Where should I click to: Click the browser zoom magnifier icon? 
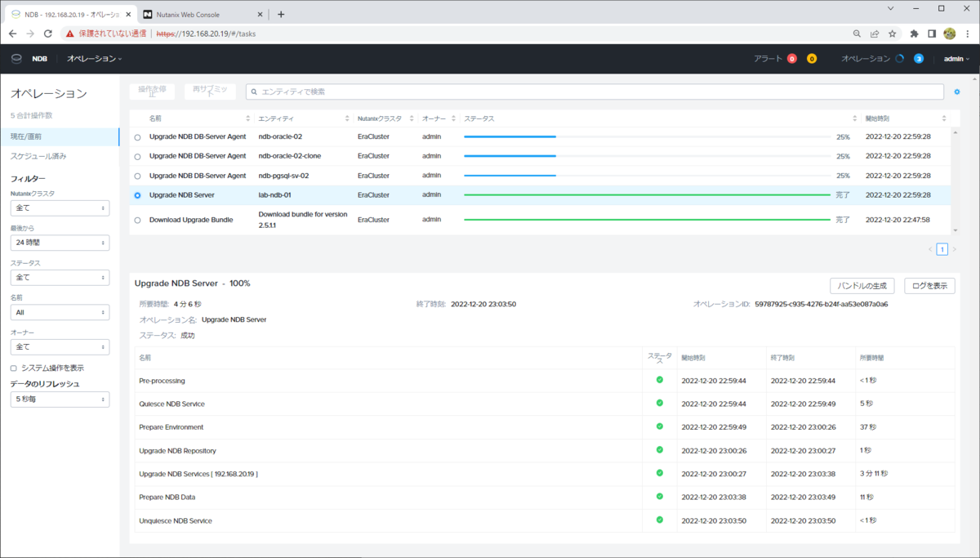coord(857,33)
